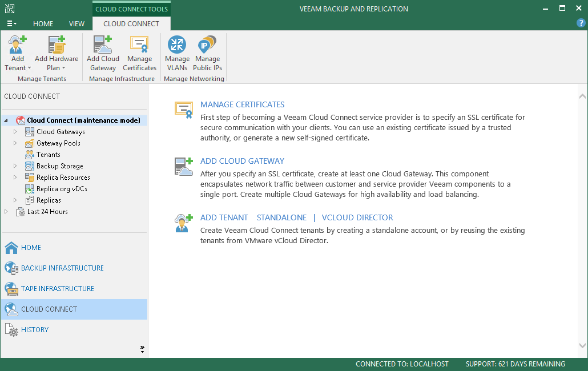Click the main pane scroll down arrow

[x=582, y=345]
